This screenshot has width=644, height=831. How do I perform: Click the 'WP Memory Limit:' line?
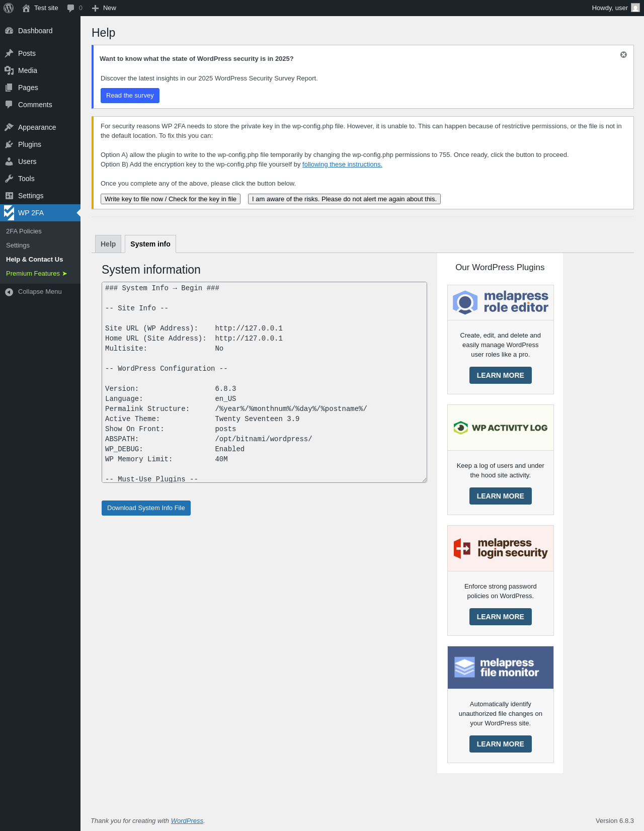[167, 459]
